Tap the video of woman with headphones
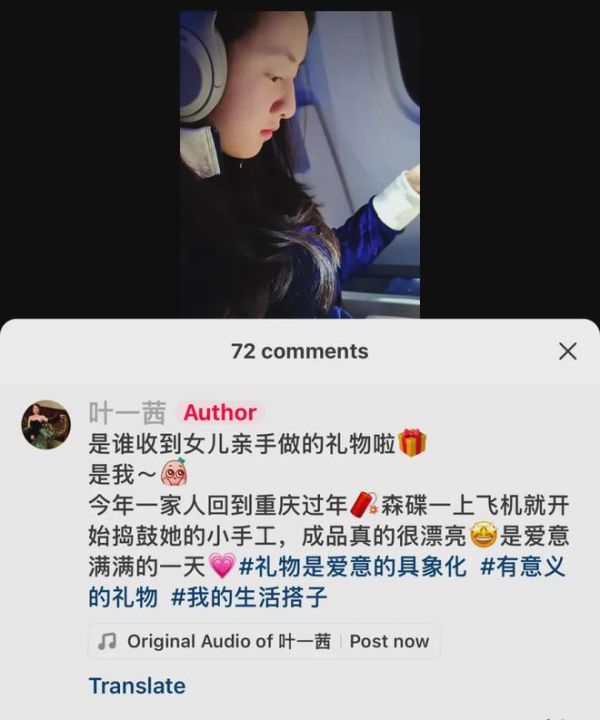The width and height of the screenshot is (600, 720). point(299,164)
